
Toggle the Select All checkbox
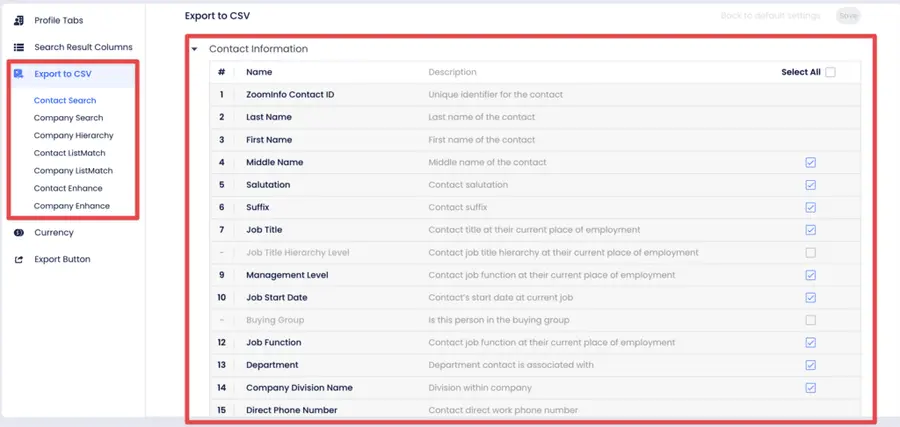pyautogui.click(x=830, y=72)
